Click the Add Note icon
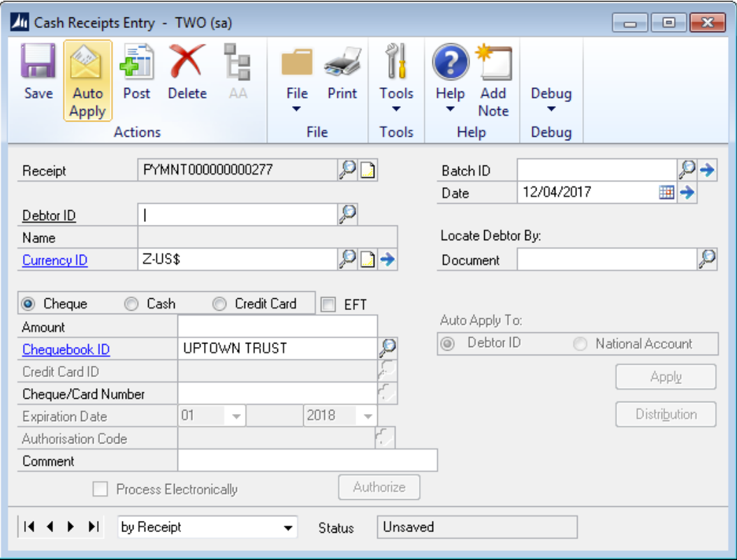 (493, 63)
